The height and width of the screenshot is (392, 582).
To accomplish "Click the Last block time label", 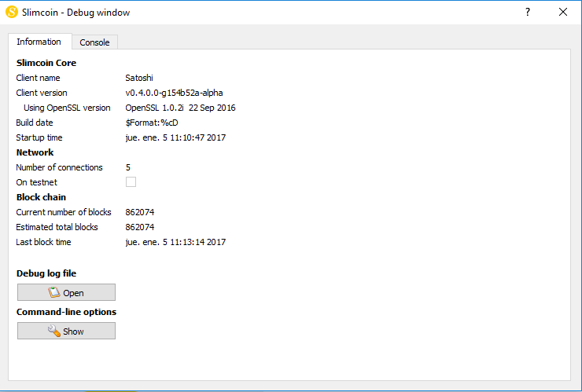I will pos(43,242).
